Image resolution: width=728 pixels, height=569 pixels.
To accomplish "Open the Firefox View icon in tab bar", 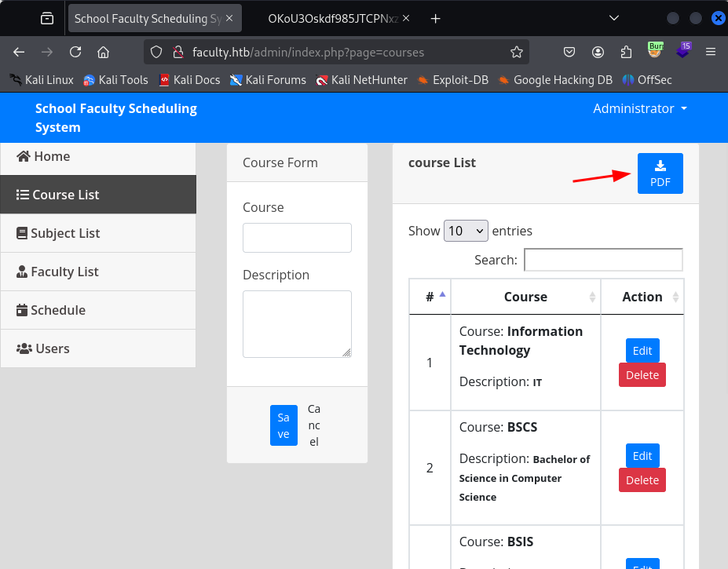I will coord(47,19).
